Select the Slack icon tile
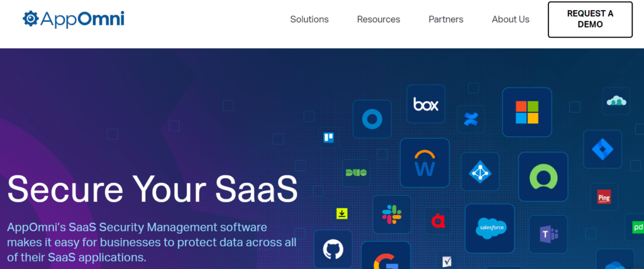The height and width of the screenshot is (269, 644). click(x=392, y=214)
